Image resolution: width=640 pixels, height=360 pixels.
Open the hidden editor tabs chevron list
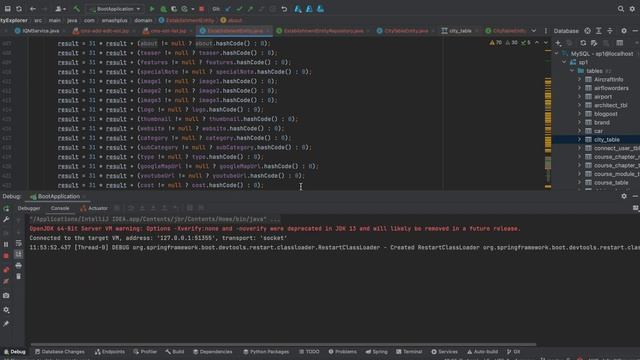(533, 31)
